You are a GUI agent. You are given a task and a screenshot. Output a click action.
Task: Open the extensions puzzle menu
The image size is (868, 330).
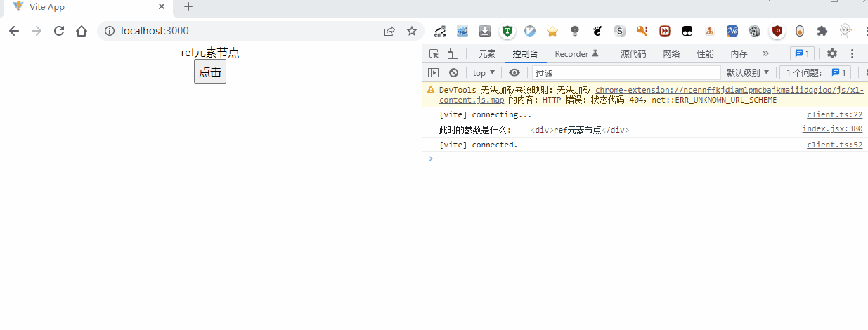[822, 31]
